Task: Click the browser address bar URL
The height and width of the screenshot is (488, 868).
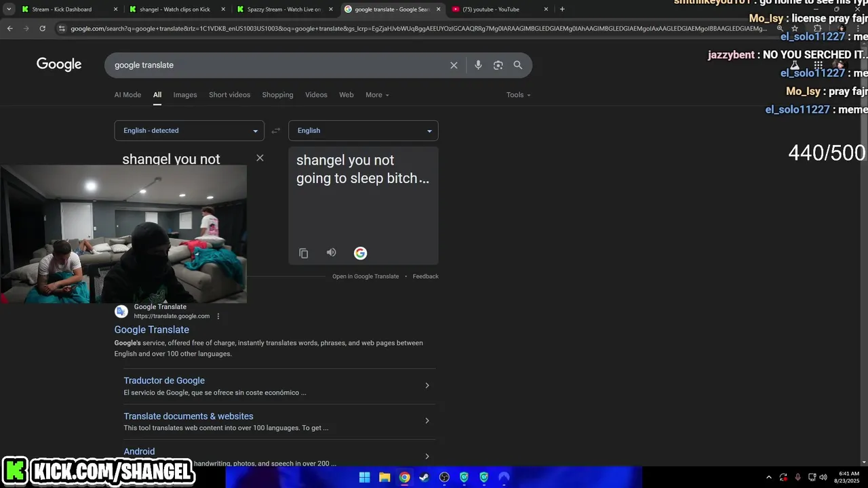Action: [418, 28]
